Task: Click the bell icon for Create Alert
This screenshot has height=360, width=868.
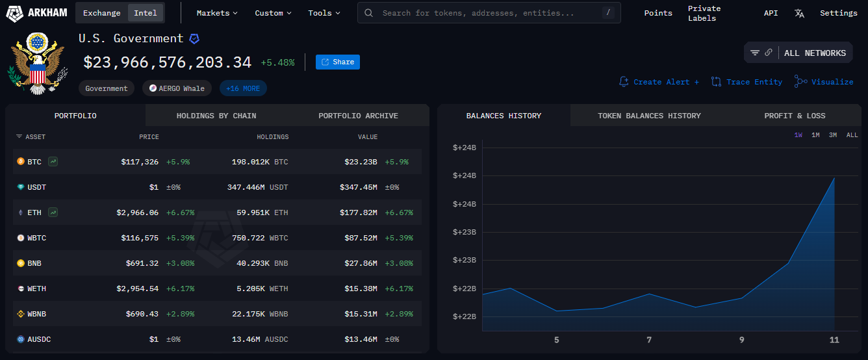Action: click(x=624, y=82)
